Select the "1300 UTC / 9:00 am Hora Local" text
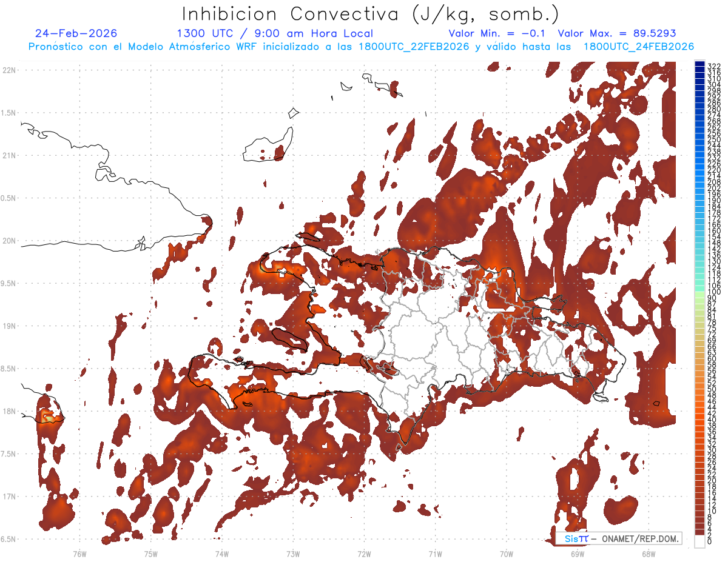The width and height of the screenshot is (728, 562). click(275, 33)
